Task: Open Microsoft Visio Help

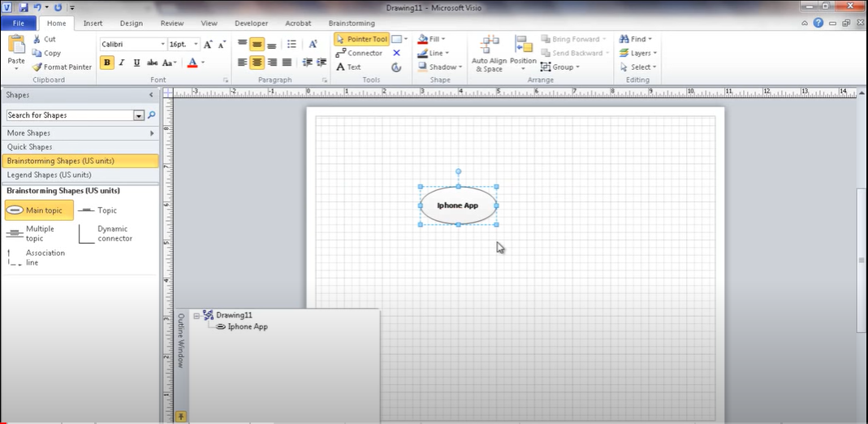Action: [x=818, y=24]
